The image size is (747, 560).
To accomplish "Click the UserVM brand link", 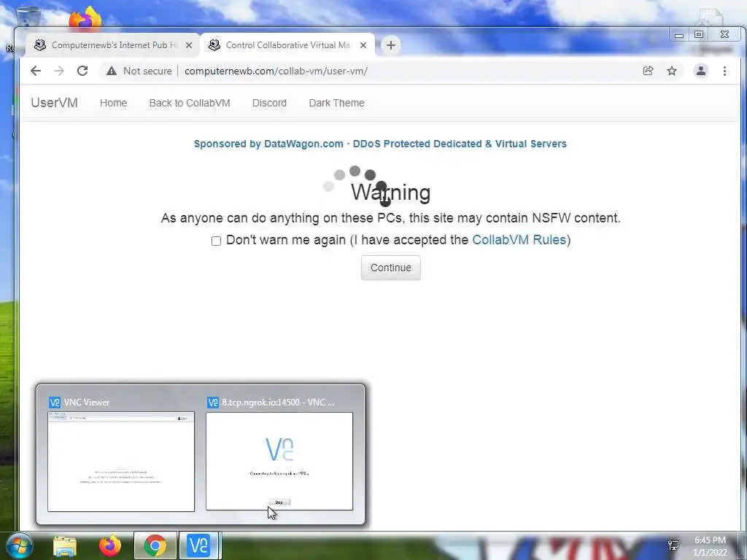I will coord(54,103).
